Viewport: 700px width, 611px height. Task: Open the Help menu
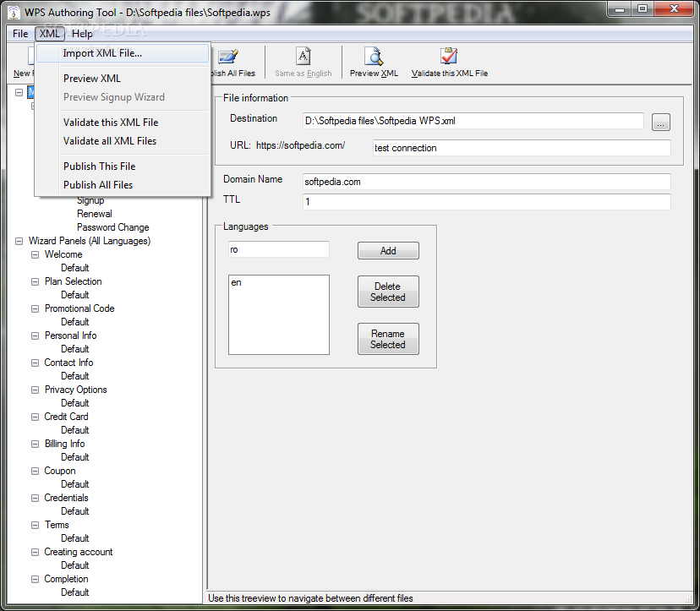[82, 34]
